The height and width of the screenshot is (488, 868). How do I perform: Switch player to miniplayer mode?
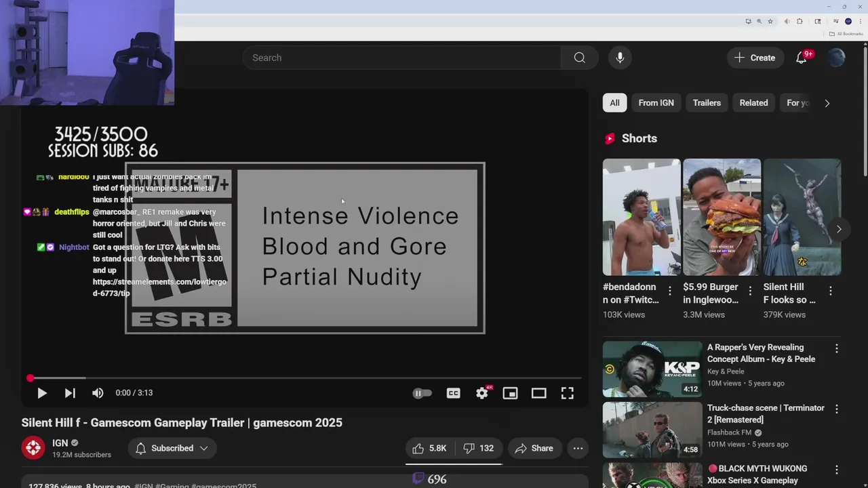click(x=510, y=393)
